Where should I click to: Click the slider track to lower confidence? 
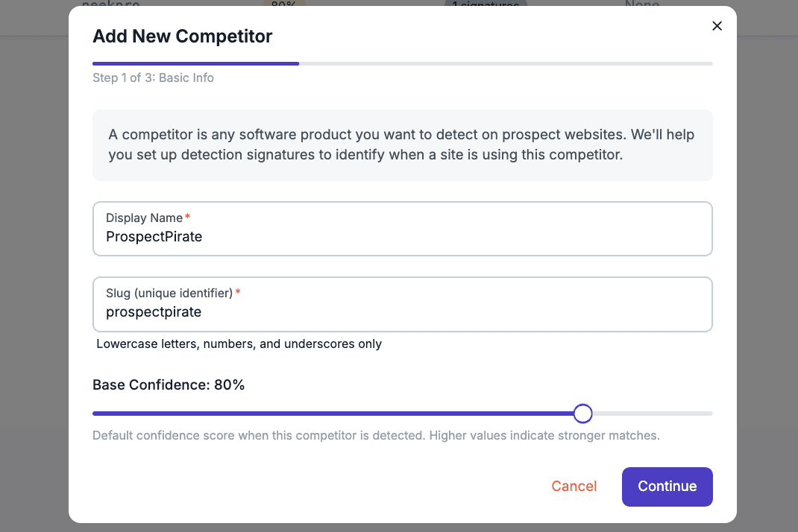[298, 413]
